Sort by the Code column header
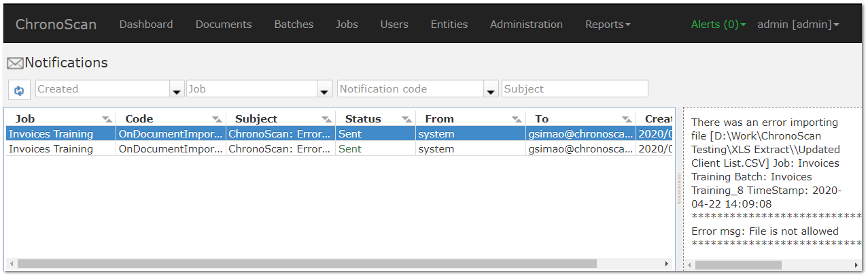The height and width of the screenshot is (277, 868). click(x=139, y=118)
